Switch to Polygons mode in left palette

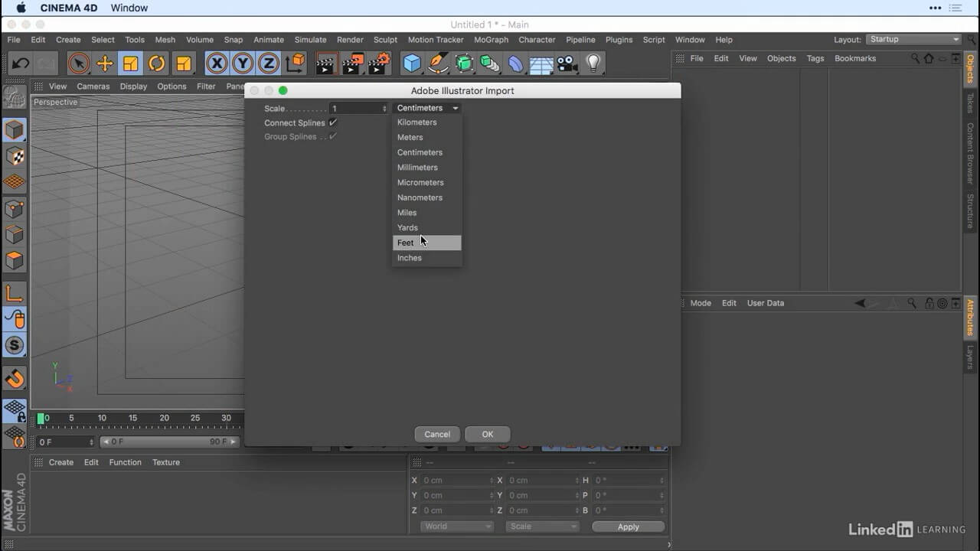tap(15, 260)
